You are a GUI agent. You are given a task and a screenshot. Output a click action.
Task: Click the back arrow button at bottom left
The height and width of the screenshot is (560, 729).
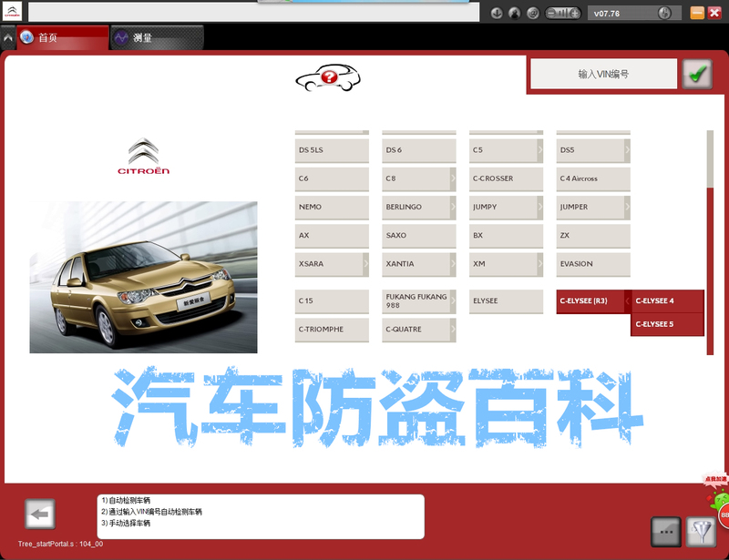point(40,514)
